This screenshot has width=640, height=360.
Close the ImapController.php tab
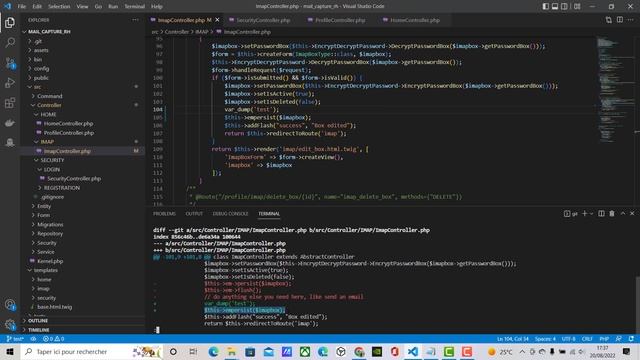217,20
